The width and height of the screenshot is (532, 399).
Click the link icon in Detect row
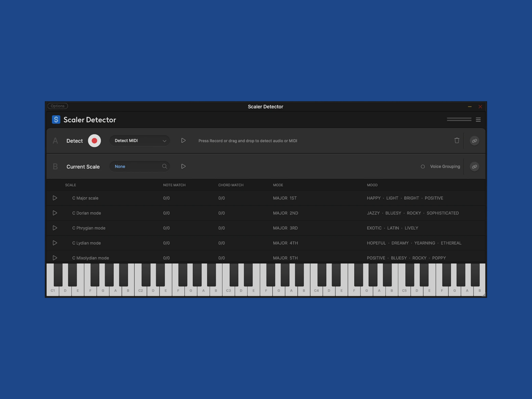pos(474,141)
